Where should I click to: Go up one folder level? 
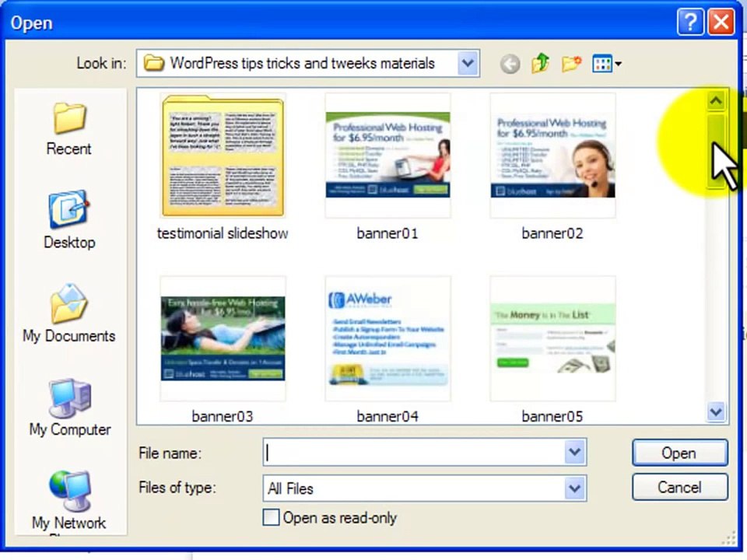(540, 63)
